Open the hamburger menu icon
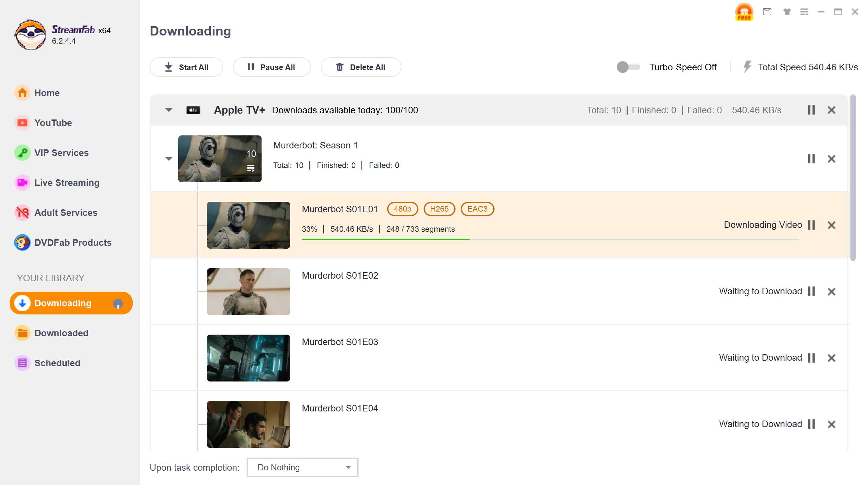The height and width of the screenshot is (485, 868). tap(804, 12)
